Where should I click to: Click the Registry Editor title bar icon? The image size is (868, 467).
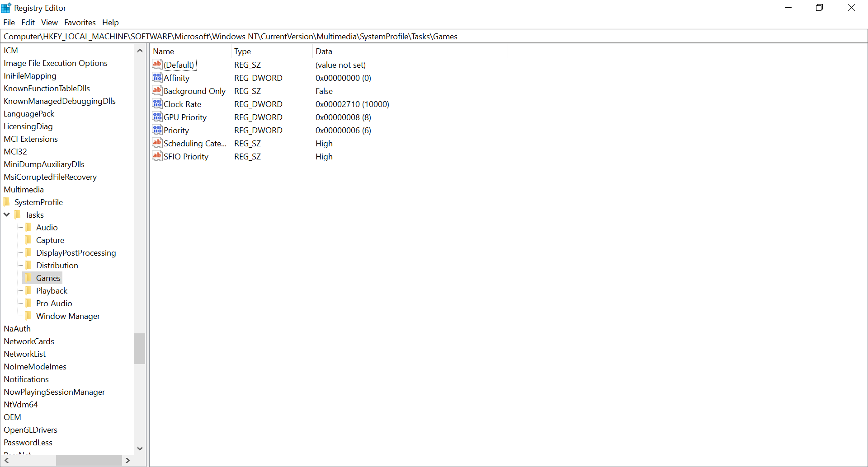[x=6, y=7]
